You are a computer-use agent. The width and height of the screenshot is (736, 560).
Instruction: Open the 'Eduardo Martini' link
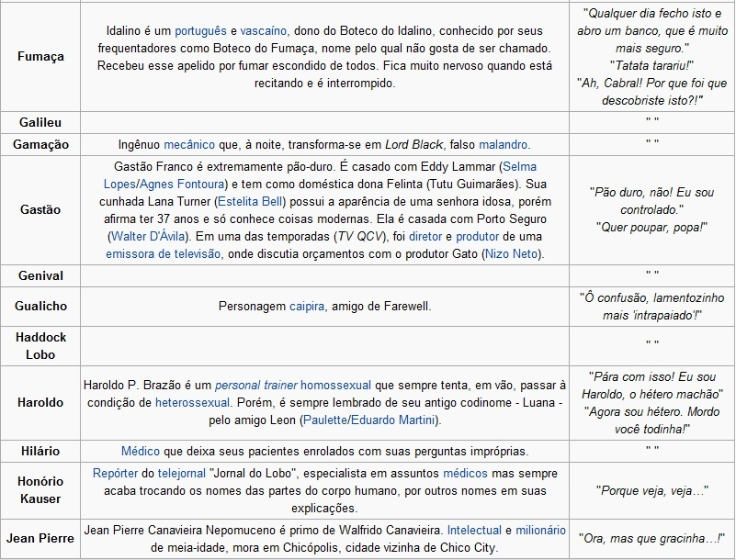393,420
